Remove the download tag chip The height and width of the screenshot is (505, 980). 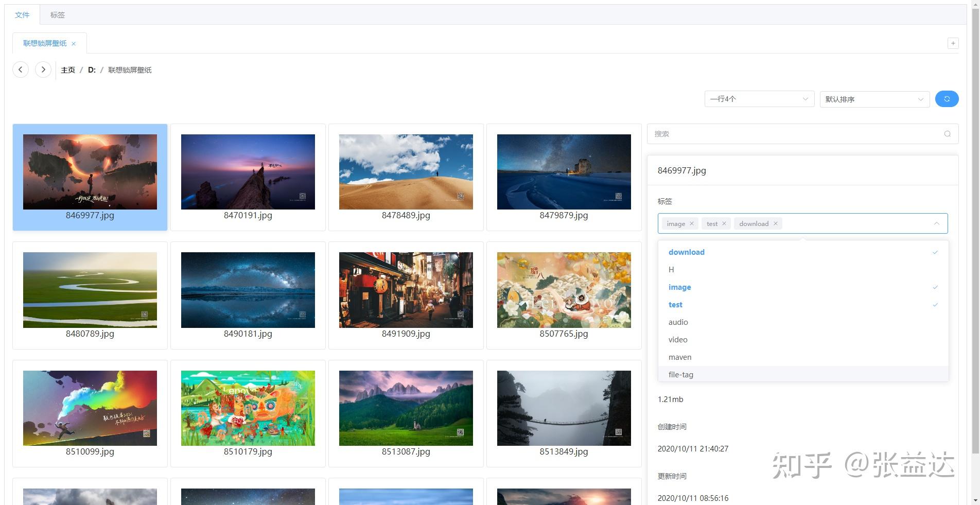pyautogui.click(x=775, y=223)
